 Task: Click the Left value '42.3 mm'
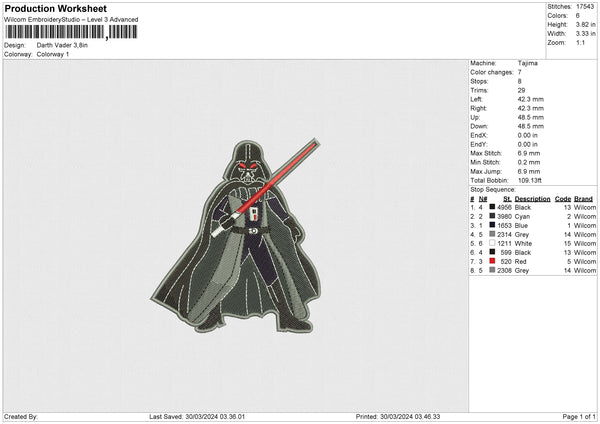pos(531,99)
